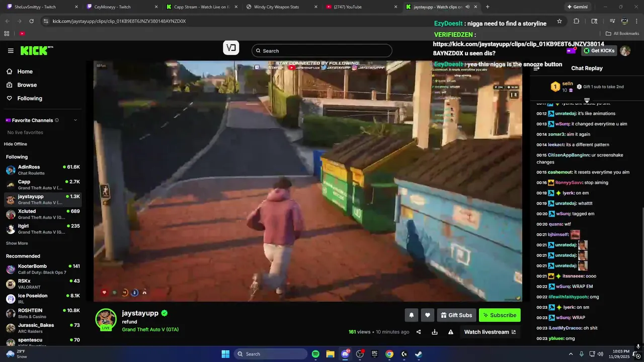Open Jurassic_Bakes ARC Raiders channel

point(42,328)
